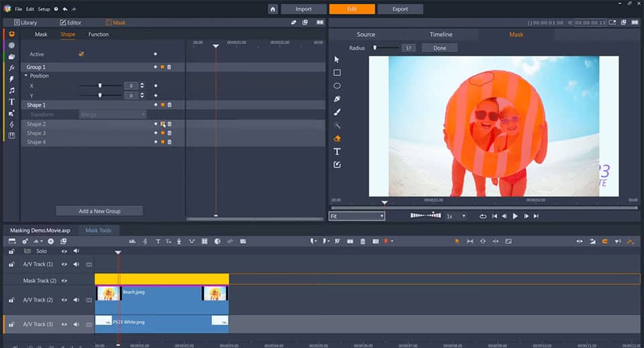Open the 1x playback speed dropdown
The height and width of the screenshot is (348, 644).
click(x=456, y=216)
